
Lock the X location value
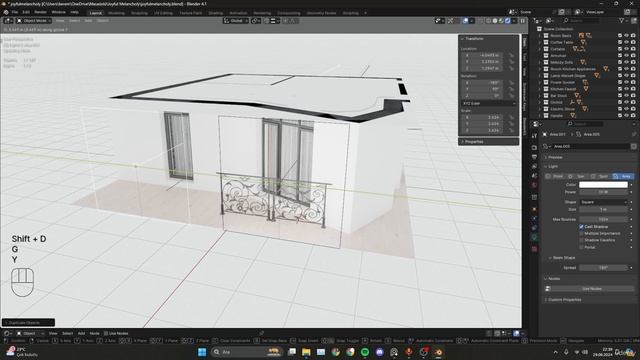[511, 55]
